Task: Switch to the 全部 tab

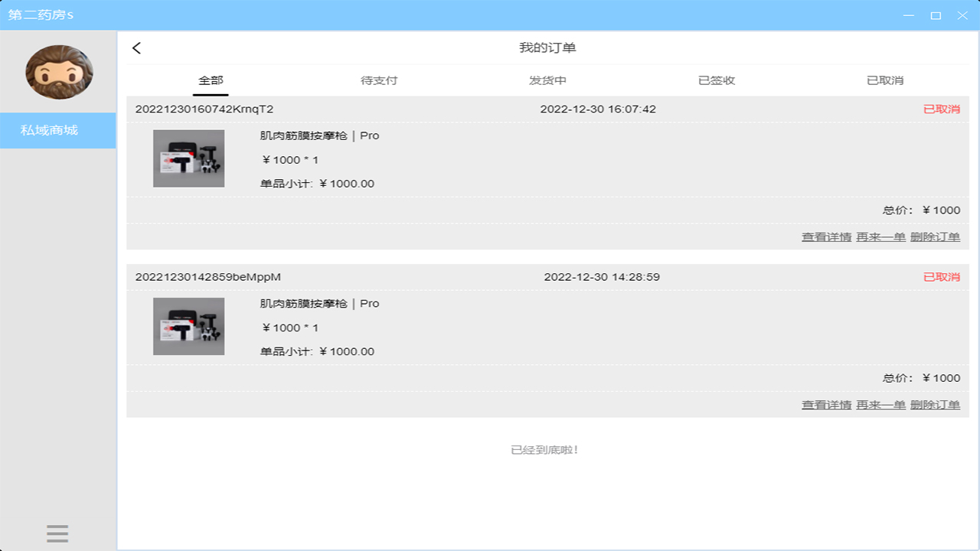Action: click(x=211, y=80)
